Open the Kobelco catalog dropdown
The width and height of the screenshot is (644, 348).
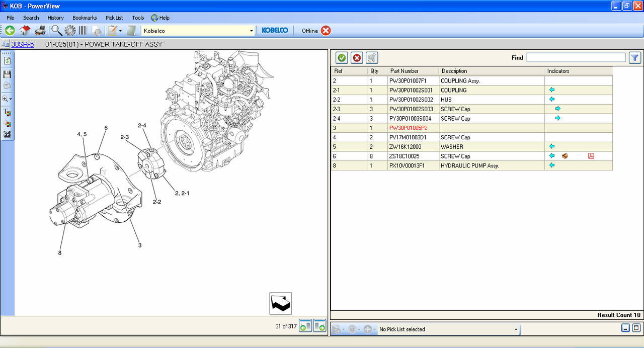(252, 31)
